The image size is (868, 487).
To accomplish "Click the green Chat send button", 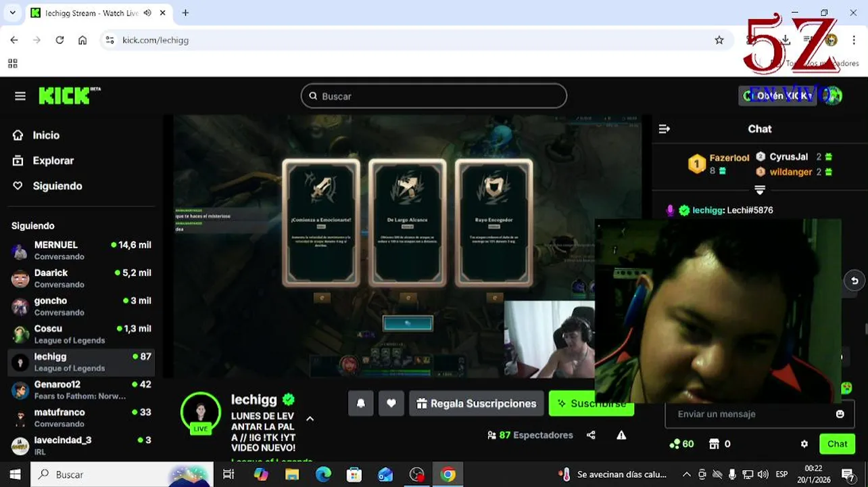I will click(x=837, y=444).
